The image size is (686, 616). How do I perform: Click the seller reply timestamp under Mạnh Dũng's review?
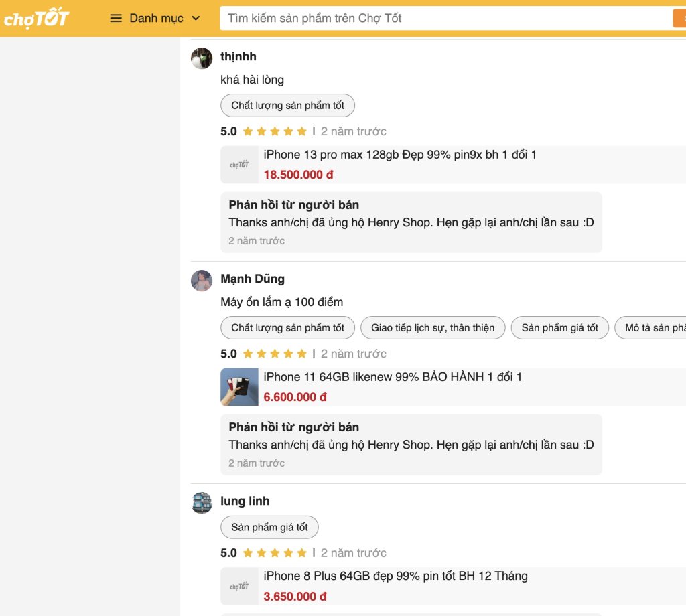[257, 463]
